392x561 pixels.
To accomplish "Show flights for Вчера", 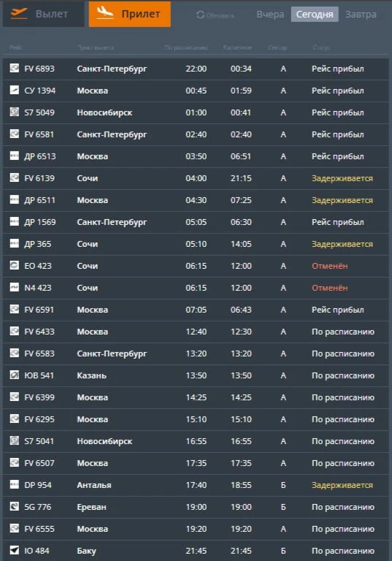I will pos(270,15).
